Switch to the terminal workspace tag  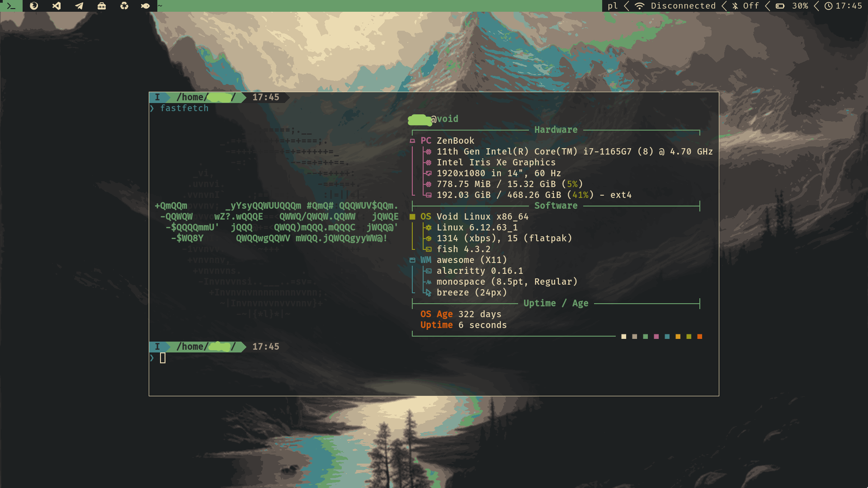11,6
